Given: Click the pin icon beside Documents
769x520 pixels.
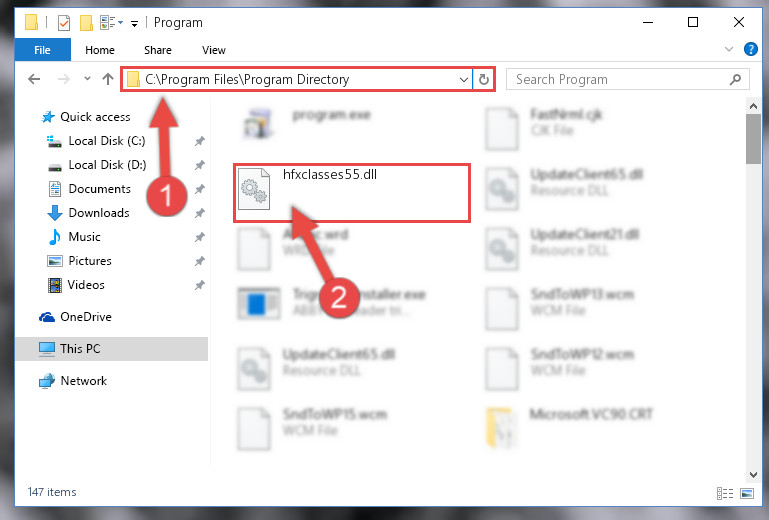Looking at the screenshot, I should click(200, 189).
